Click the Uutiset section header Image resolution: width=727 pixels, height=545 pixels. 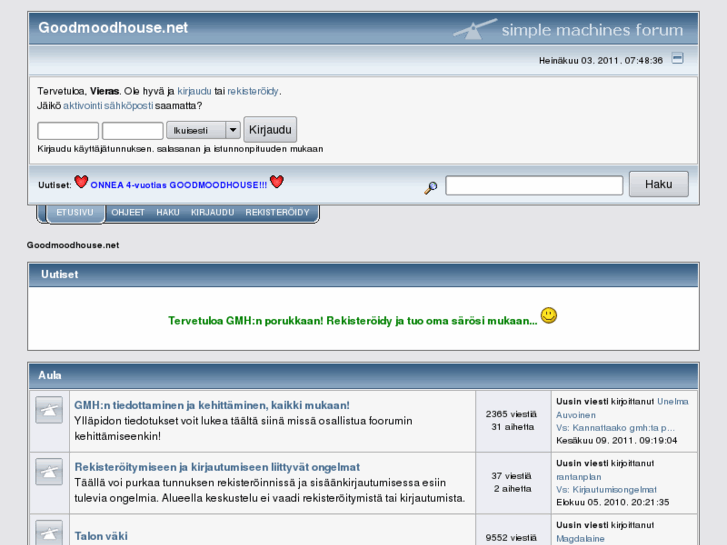(x=59, y=275)
